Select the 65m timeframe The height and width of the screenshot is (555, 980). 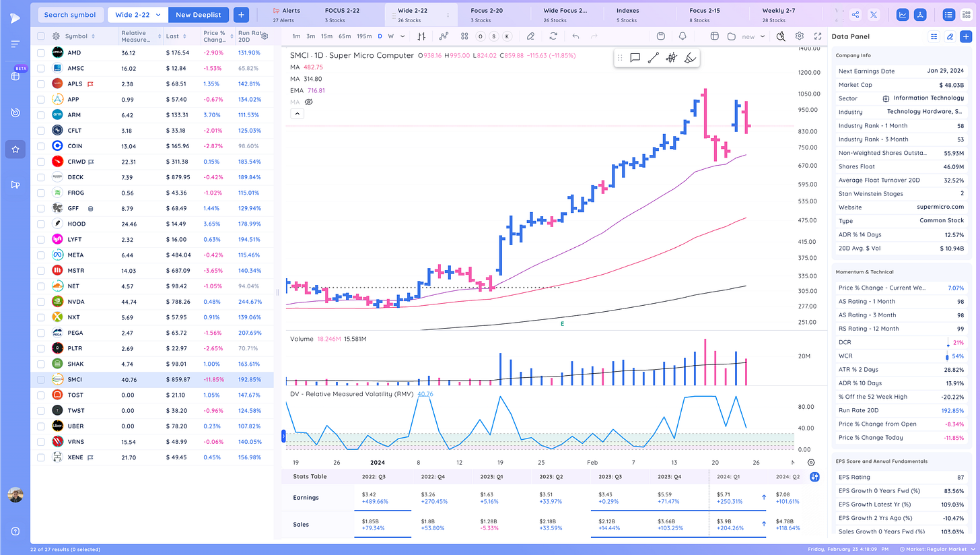(345, 36)
